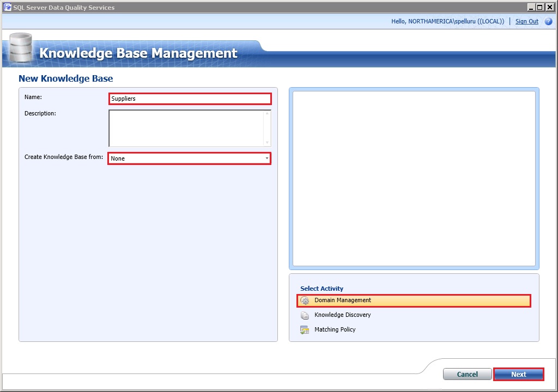Click the Description scroll-up arrow
Image resolution: width=558 pixels, height=392 pixels.
click(x=268, y=112)
